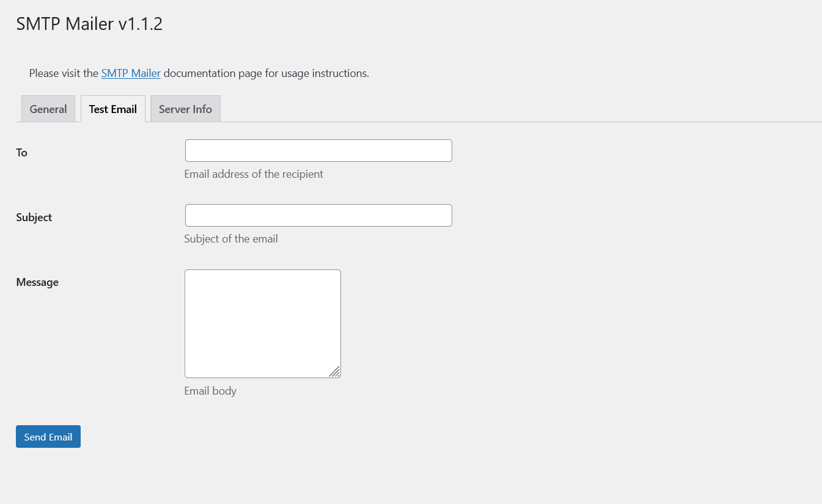The height and width of the screenshot is (504, 822).
Task: Click the "SMTP Mailer" page heading title
Action: coord(65,24)
